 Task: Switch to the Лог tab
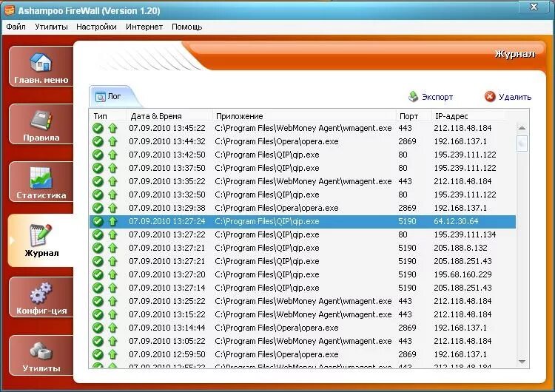[112, 96]
